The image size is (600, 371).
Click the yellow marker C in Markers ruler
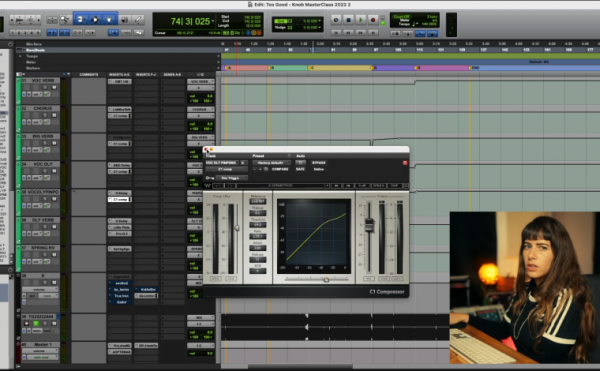click(x=310, y=68)
